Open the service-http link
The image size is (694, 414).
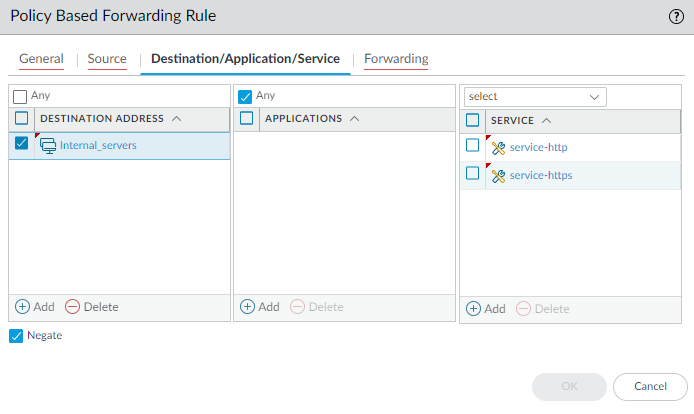[x=539, y=147]
